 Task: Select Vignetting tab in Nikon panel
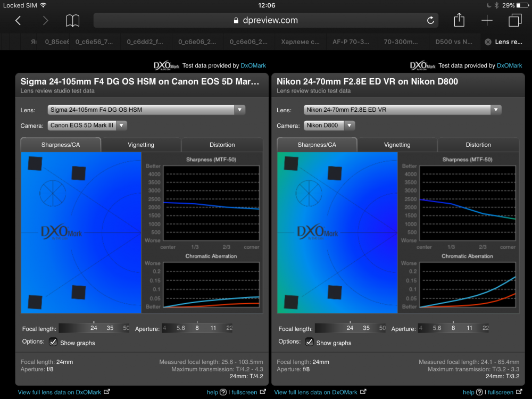pyautogui.click(x=397, y=145)
